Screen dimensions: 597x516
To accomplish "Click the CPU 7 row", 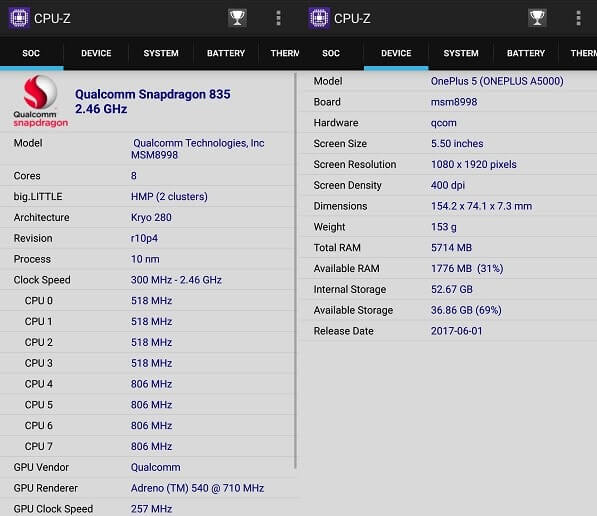I will pos(147,446).
